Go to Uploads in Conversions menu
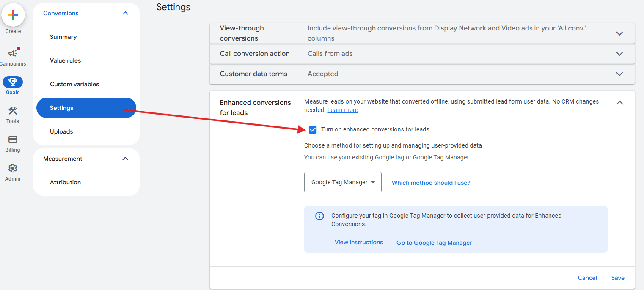644x290 pixels. coord(61,131)
